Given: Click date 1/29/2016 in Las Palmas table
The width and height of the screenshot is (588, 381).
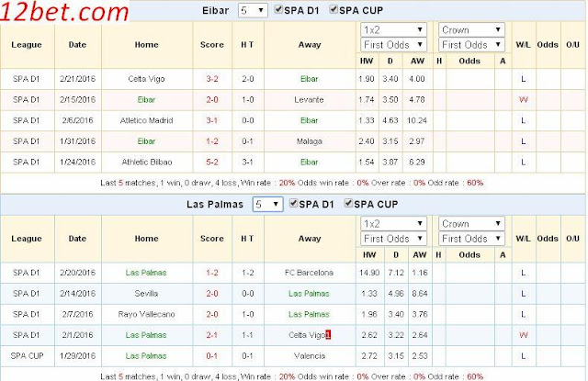Looking at the screenshot, I should tap(77, 356).
